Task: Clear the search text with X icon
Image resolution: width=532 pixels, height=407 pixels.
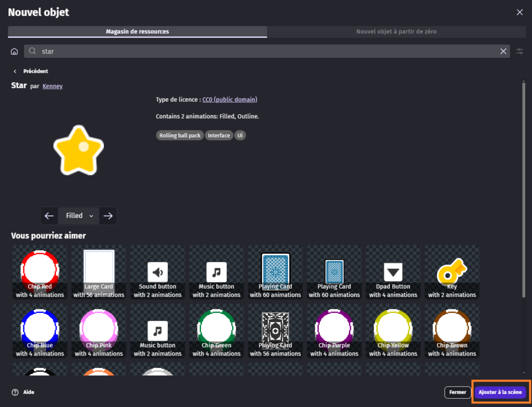Action: 503,51
